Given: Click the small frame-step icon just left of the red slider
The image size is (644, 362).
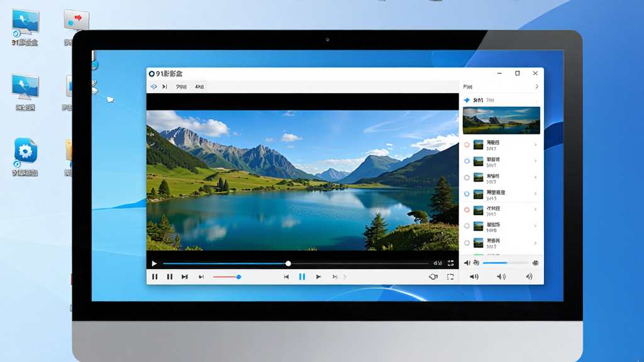Looking at the screenshot, I should [201, 277].
